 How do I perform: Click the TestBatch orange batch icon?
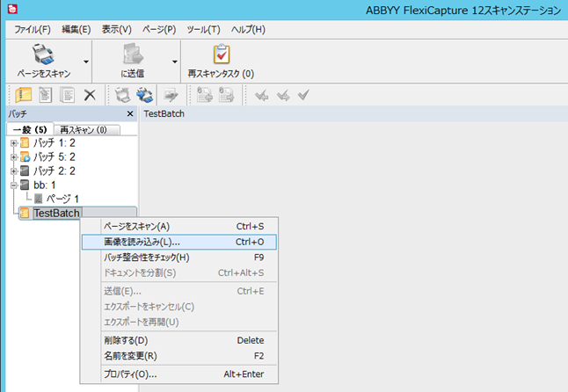tap(25, 214)
